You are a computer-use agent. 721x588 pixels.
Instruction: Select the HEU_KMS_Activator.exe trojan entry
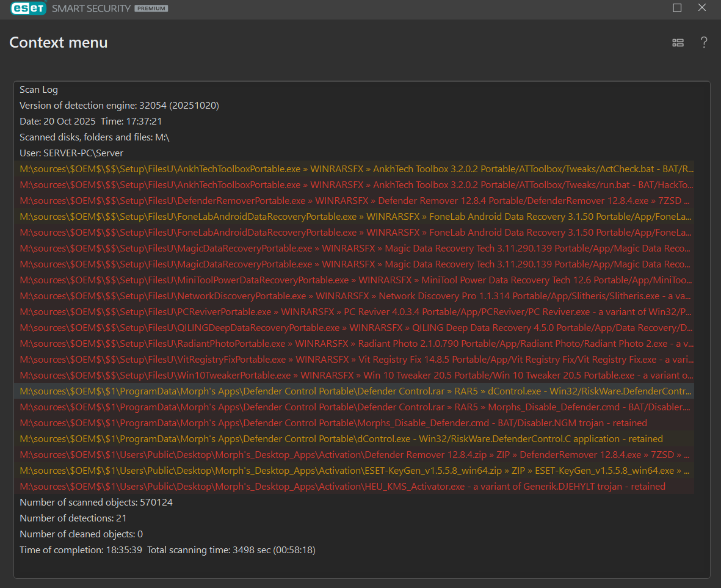[342, 486]
